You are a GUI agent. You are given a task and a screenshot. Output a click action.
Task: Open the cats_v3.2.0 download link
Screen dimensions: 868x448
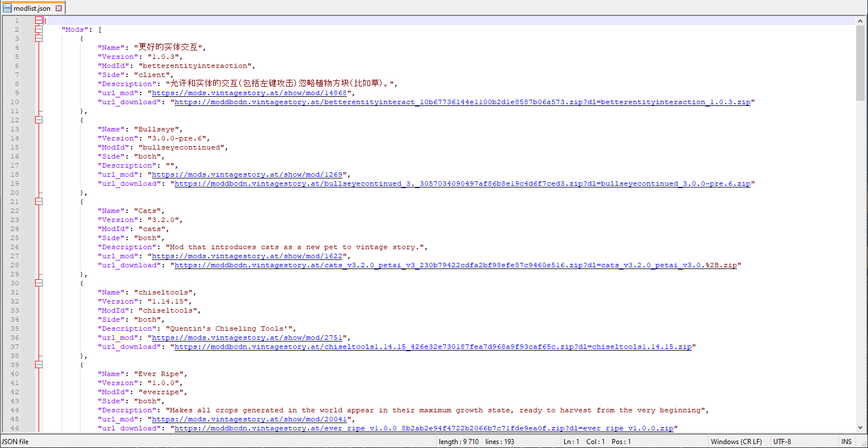[456, 265]
